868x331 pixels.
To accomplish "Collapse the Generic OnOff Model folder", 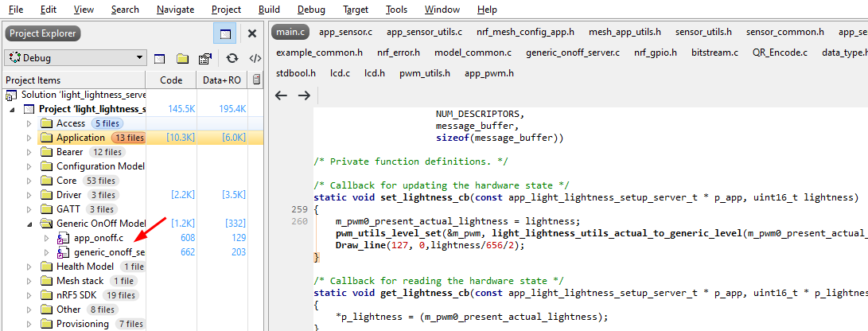I will point(29,224).
